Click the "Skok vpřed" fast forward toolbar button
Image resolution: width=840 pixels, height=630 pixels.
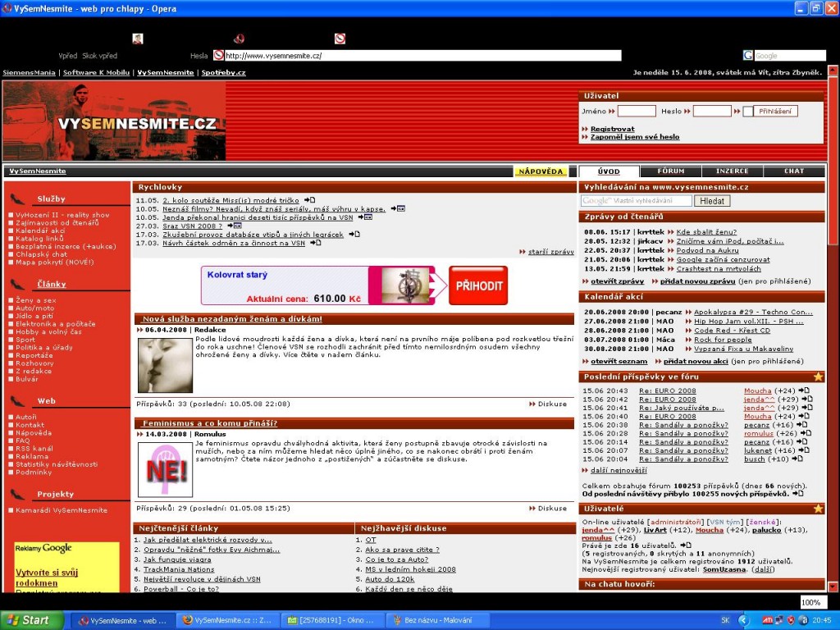point(99,56)
